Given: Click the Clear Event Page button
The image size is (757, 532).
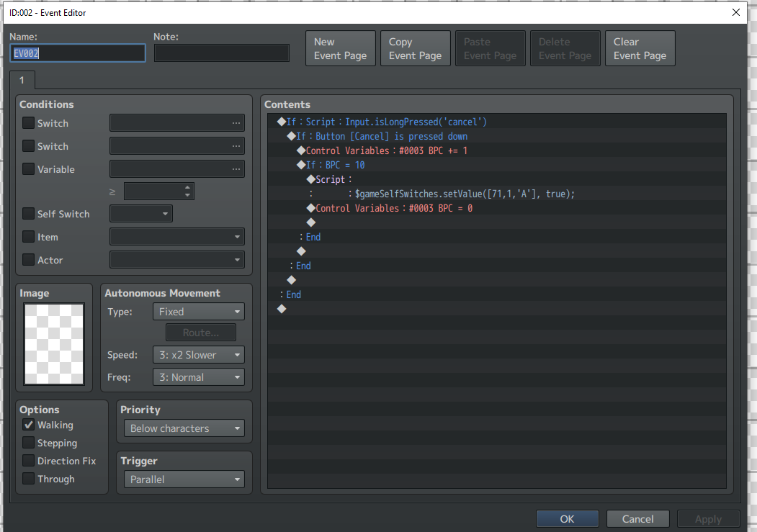Looking at the screenshot, I should click(x=640, y=48).
